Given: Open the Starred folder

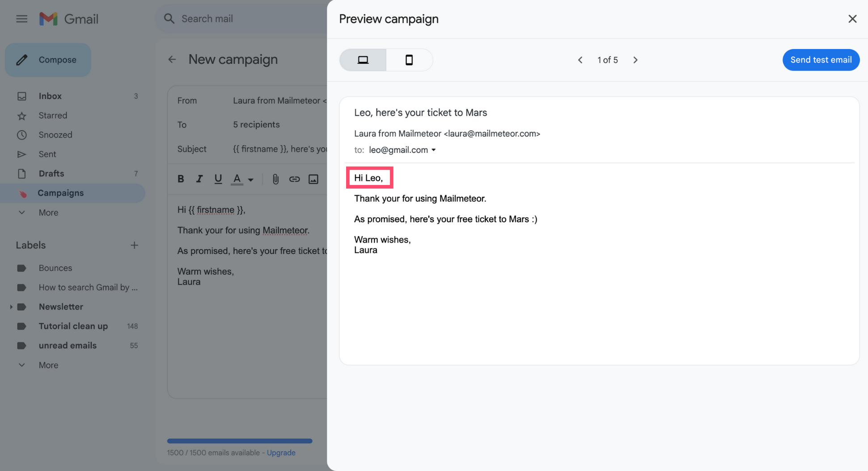Looking at the screenshot, I should (x=72, y=115).
